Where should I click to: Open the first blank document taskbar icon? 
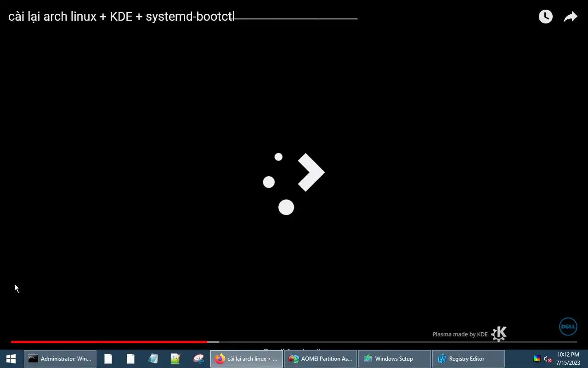pos(108,359)
